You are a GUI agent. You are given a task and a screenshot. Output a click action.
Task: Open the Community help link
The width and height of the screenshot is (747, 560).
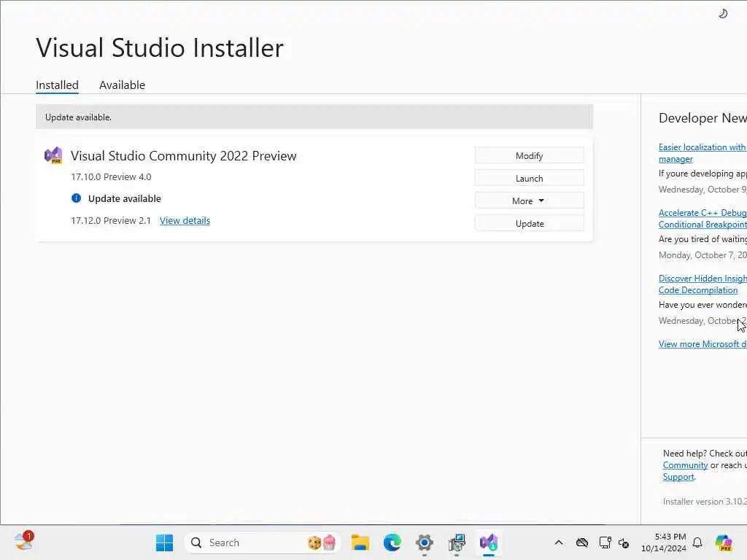tap(685, 465)
